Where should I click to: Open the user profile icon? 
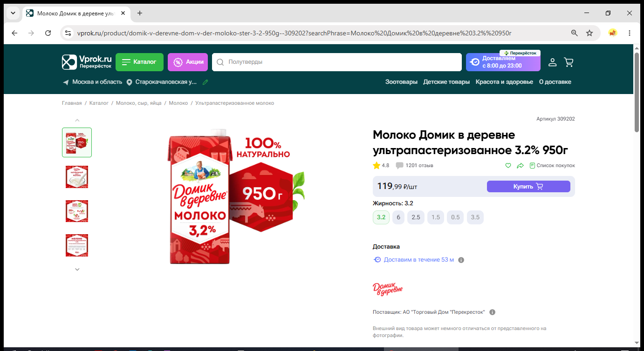pyautogui.click(x=552, y=62)
